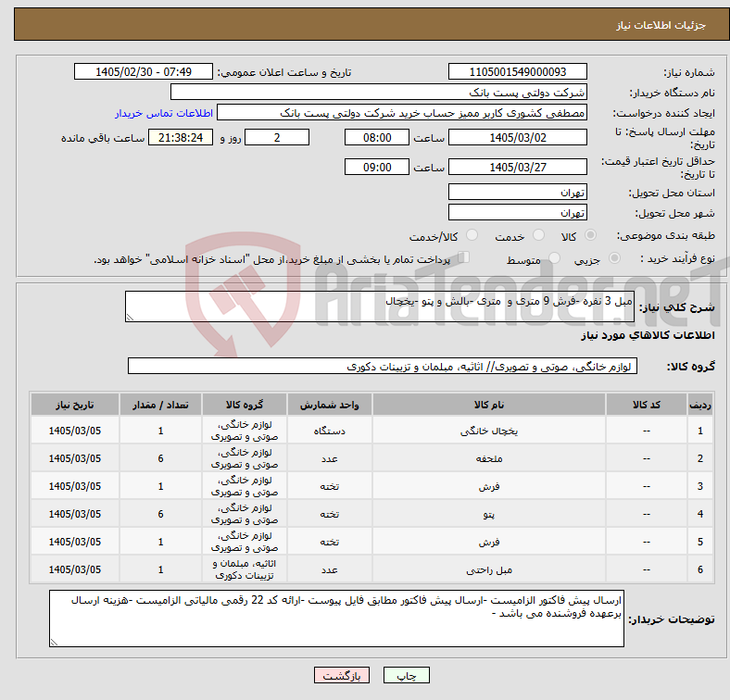
Task: Select the کالا/خدمت radio button
Action: click(x=472, y=235)
